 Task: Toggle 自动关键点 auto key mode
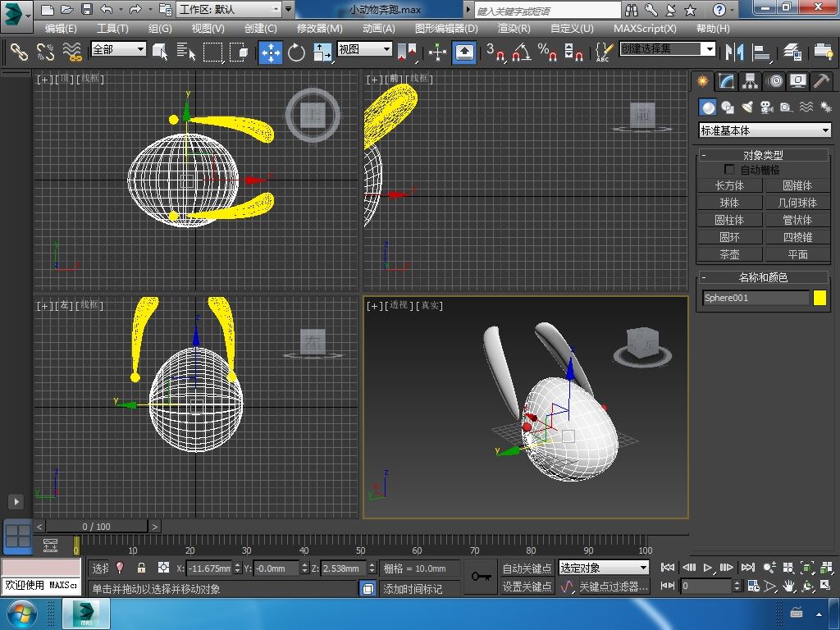coord(527,568)
